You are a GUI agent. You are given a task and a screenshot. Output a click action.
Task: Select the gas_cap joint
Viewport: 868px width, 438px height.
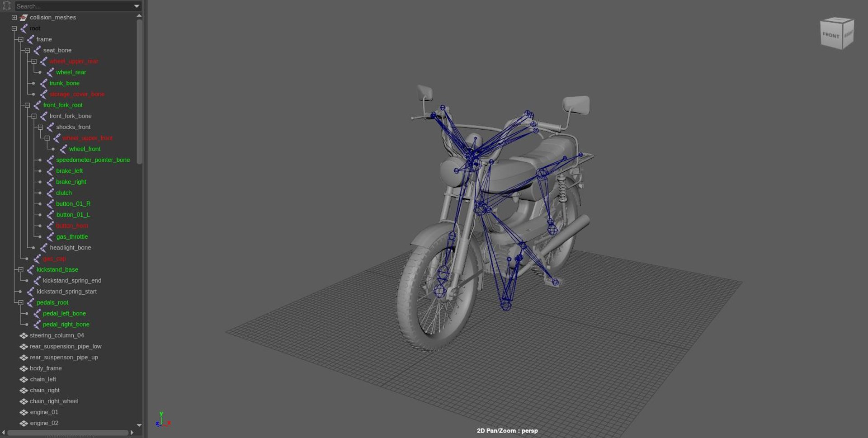point(54,259)
